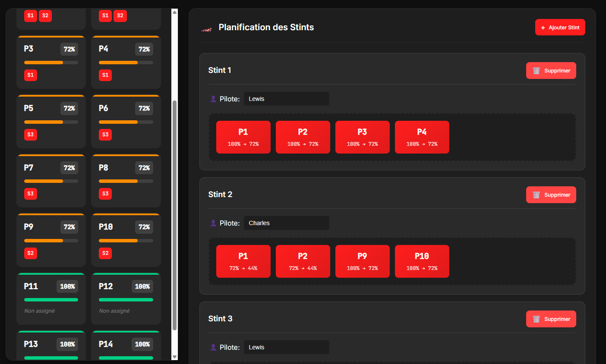Screen dimensions: 606x364
Task: Open the Pilote selector showing Charles
Action: (286, 223)
